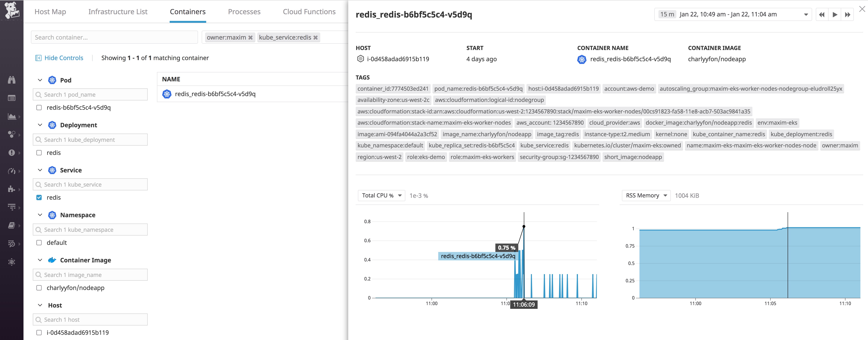Switch to the Processes tab

coord(244,11)
